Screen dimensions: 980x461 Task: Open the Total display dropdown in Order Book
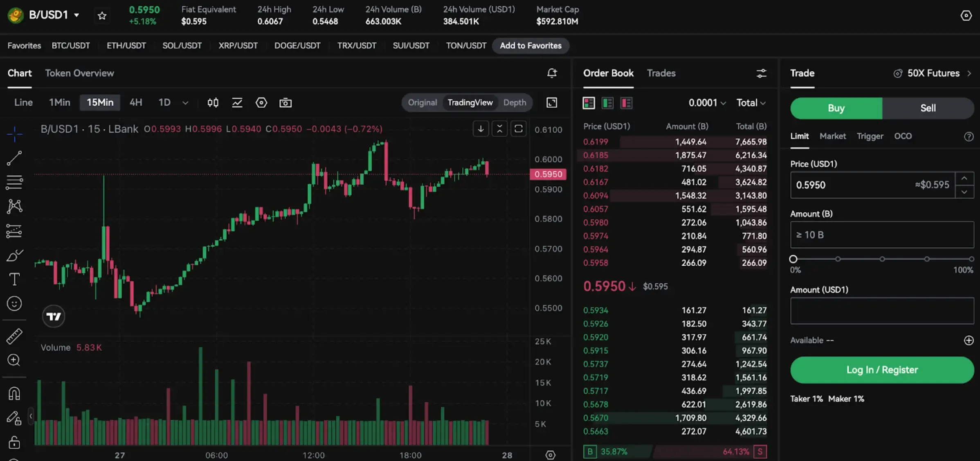click(750, 103)
